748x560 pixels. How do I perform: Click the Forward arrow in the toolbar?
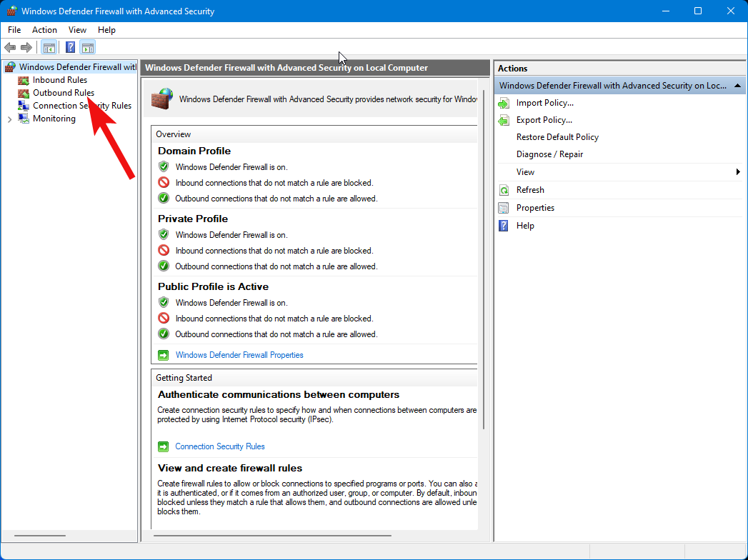click(x=26, y=48)
